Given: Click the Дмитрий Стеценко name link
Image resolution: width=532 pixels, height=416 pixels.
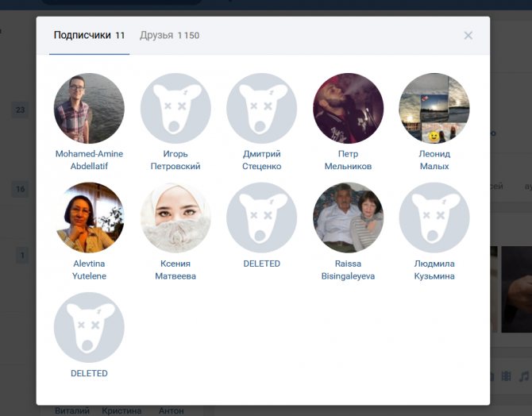Looking at the screenshot, I should 261,160.
